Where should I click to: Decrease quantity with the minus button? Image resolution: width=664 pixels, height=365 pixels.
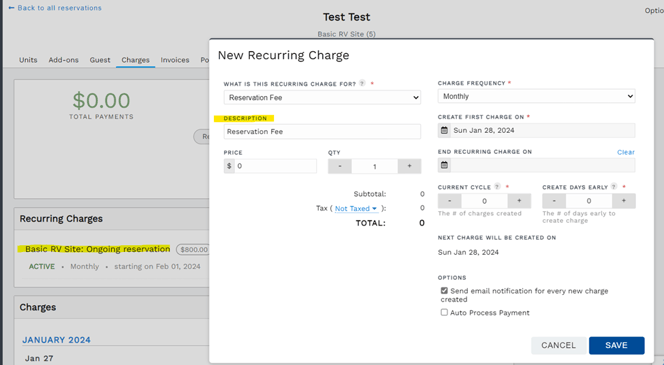coord(340,166)
